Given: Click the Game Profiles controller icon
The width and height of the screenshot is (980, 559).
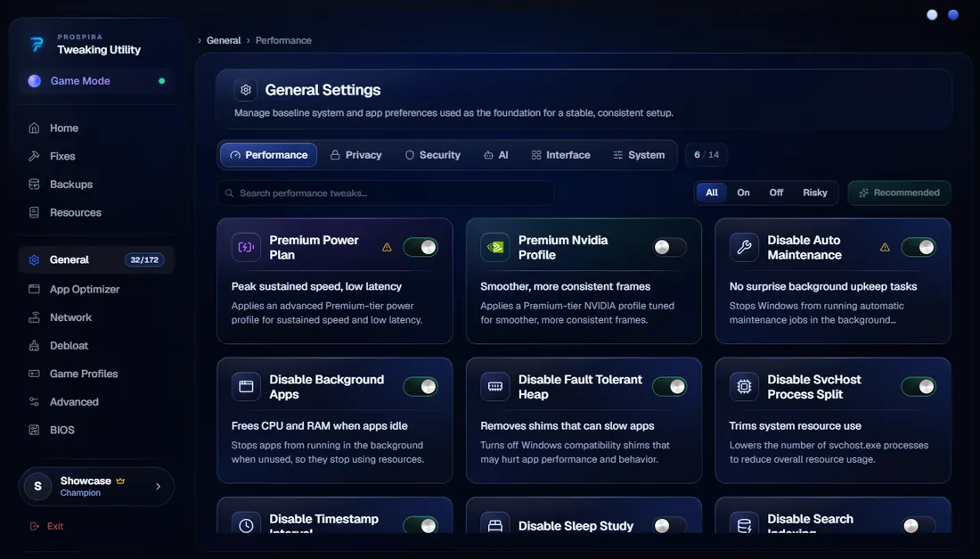Looking at the screenshot, I should coord(35,374).
